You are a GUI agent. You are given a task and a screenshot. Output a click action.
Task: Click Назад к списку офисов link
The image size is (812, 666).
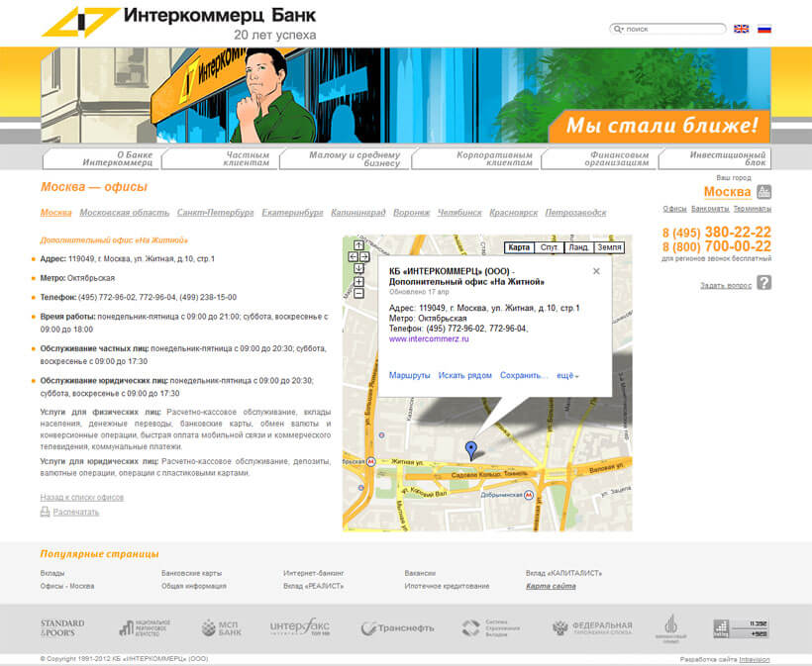coord(82,498)
